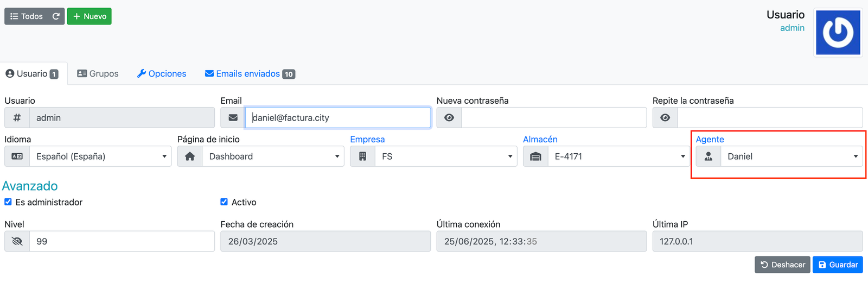Click the Nivel field showing 99
The height and width of the screenshot is (282, 868).
[122, 241]
